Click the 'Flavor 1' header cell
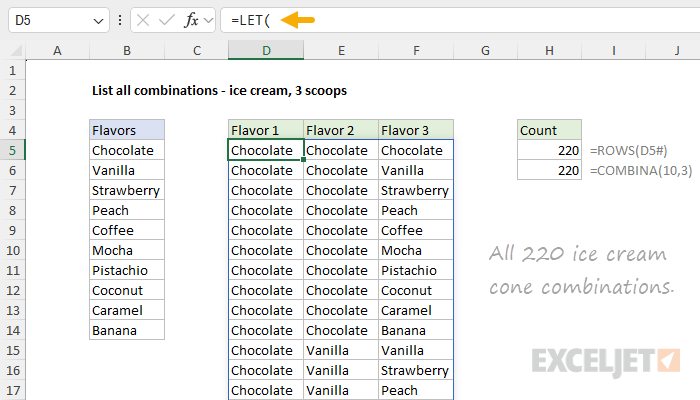The height and width of the screenshot is (400, 700). [266, 130]
